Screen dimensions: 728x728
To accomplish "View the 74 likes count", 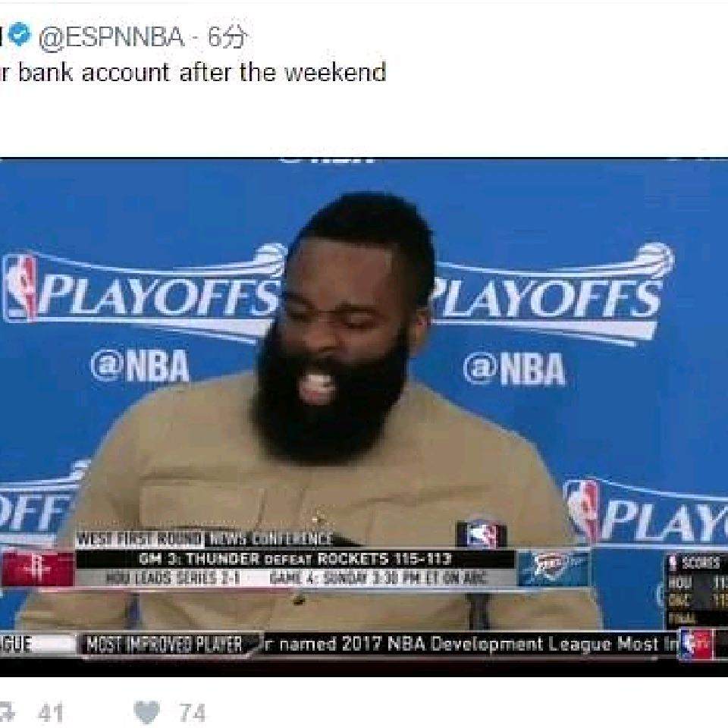I will coord(192,713).
